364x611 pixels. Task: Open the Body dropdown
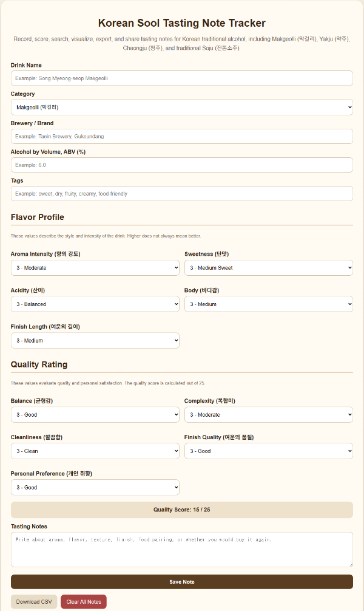point(269,304)
